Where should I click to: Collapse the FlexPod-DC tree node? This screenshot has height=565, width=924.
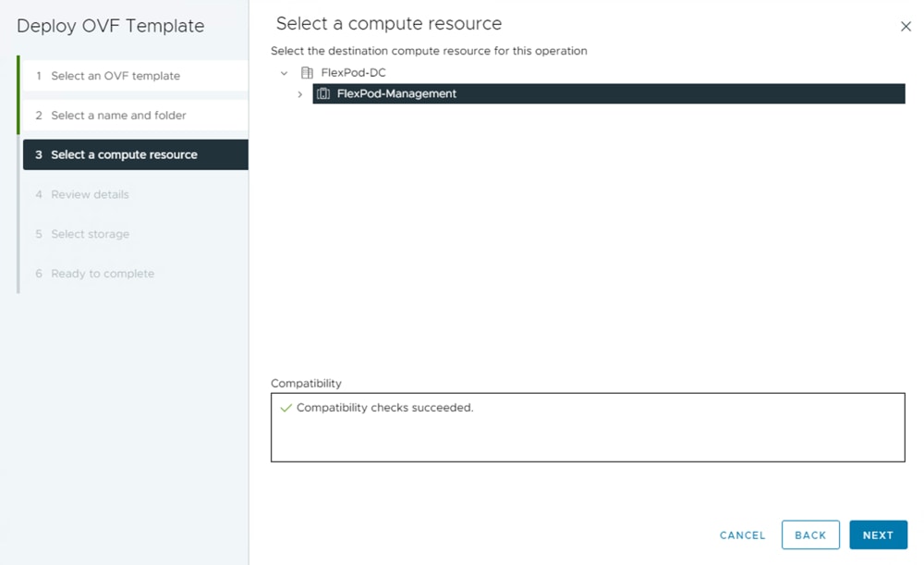[285, 73]
